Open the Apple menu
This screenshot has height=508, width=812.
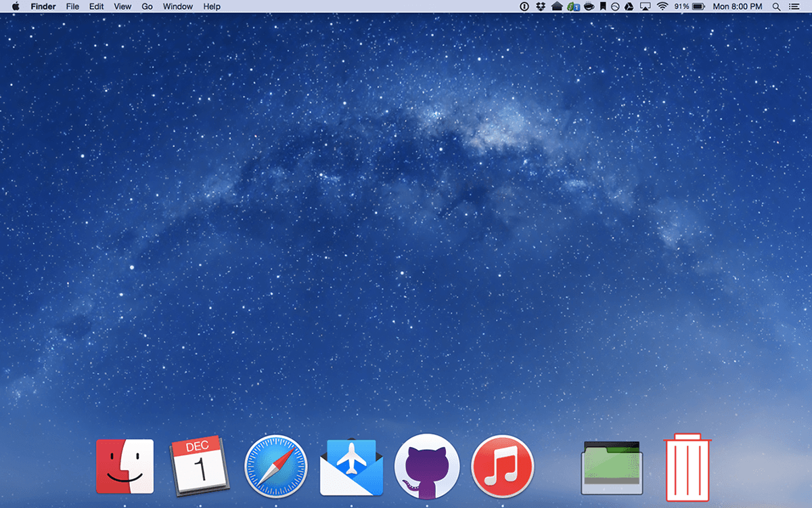click(x=16, y=7)
